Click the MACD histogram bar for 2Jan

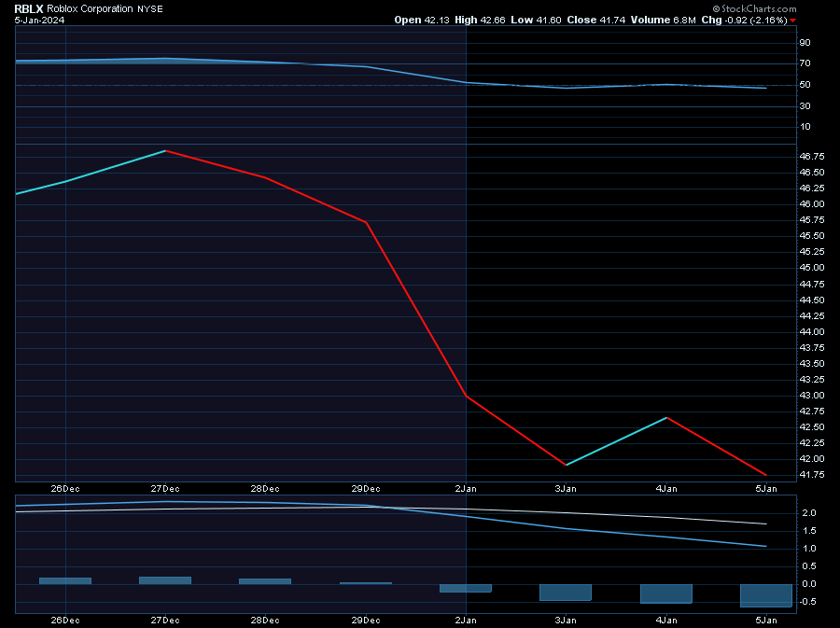tap(466, 589)
